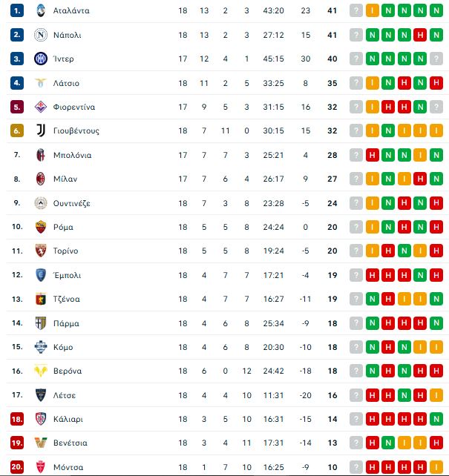This screenshot has height=476, width=449.
Task: Select the Φιορεντίνα club logo
Action: pyautogui.click(x=41, y=107)
